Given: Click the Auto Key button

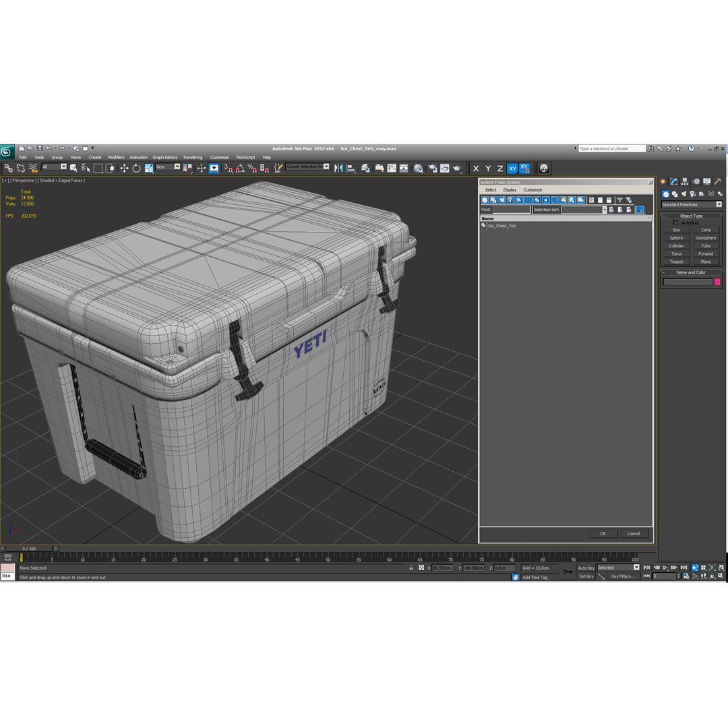Looking at the screenshot, I should click(586, 568).
